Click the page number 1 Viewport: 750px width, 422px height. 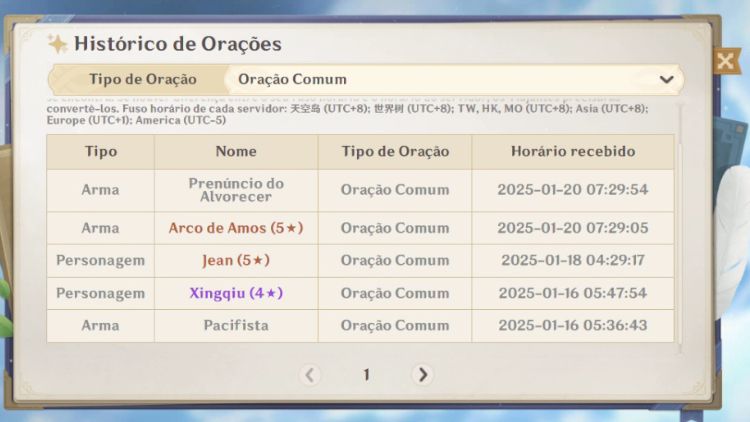366,375
